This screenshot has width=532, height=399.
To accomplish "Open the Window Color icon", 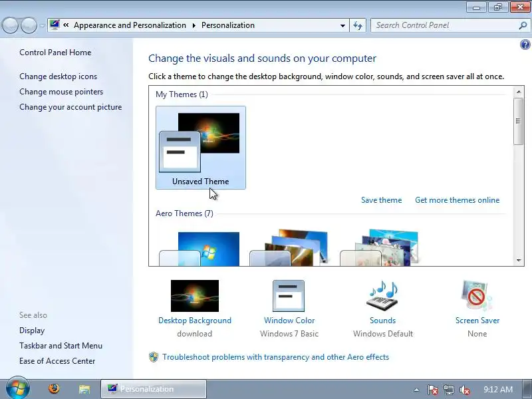I will pos(289,296).
